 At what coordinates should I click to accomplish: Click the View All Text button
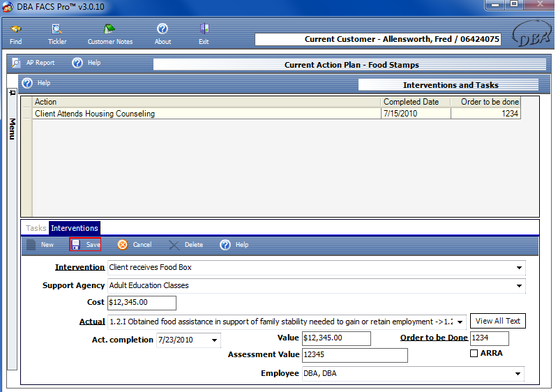497,321
